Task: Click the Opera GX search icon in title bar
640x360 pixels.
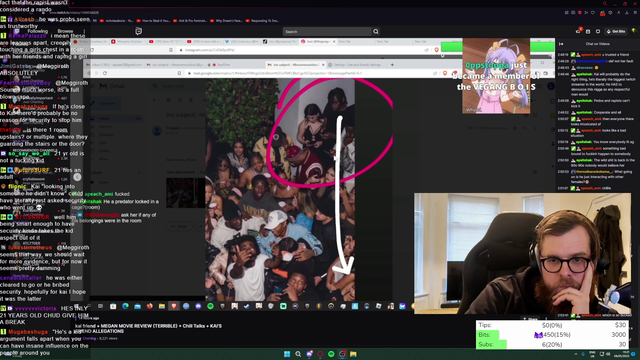Action: [x=604, y=4]
